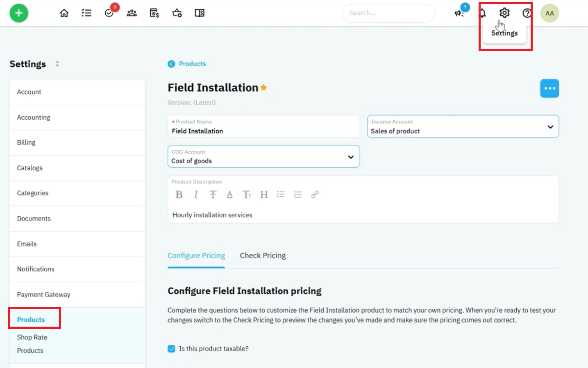Open the AA user avatar menu
The height and width of the screenshot is (368, 588).
coord(549,13)
